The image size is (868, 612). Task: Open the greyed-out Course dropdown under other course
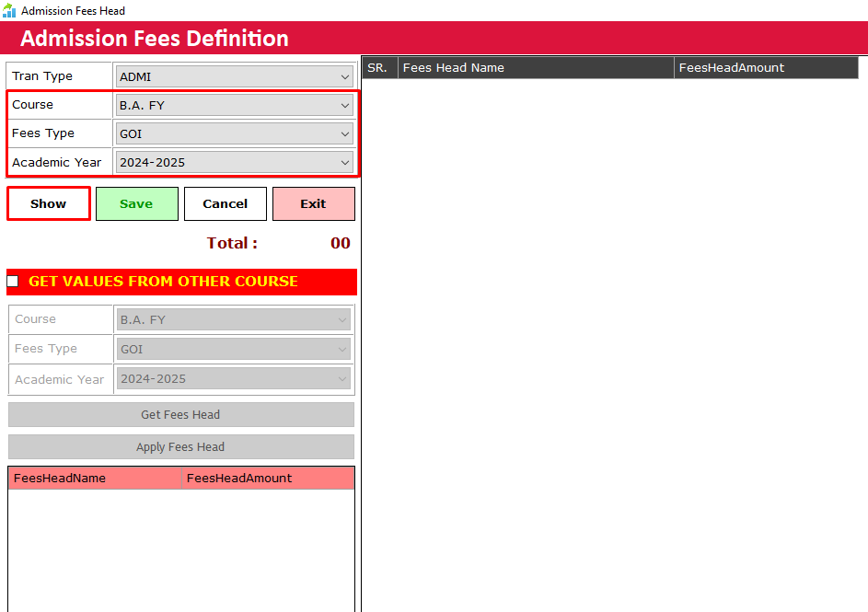tap(235, 319)
